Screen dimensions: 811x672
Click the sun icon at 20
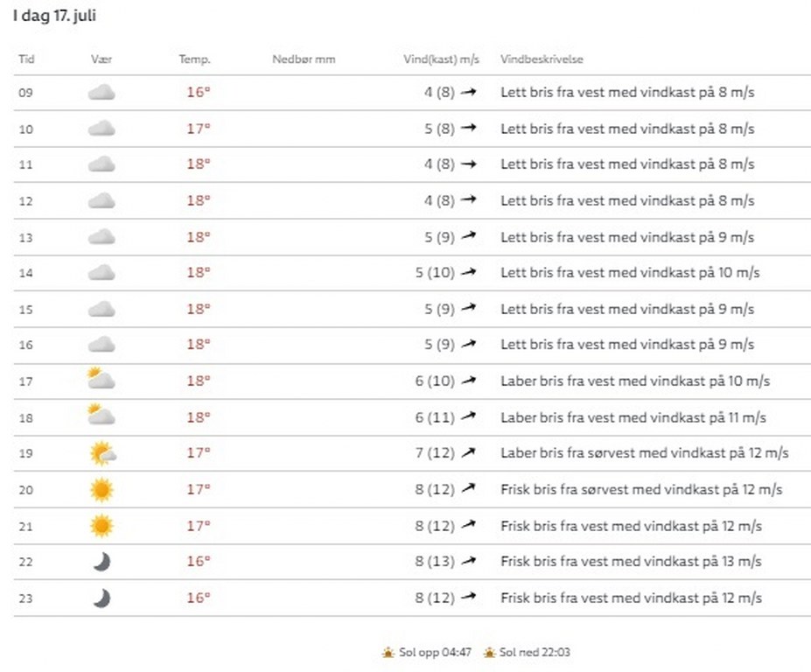101,489
